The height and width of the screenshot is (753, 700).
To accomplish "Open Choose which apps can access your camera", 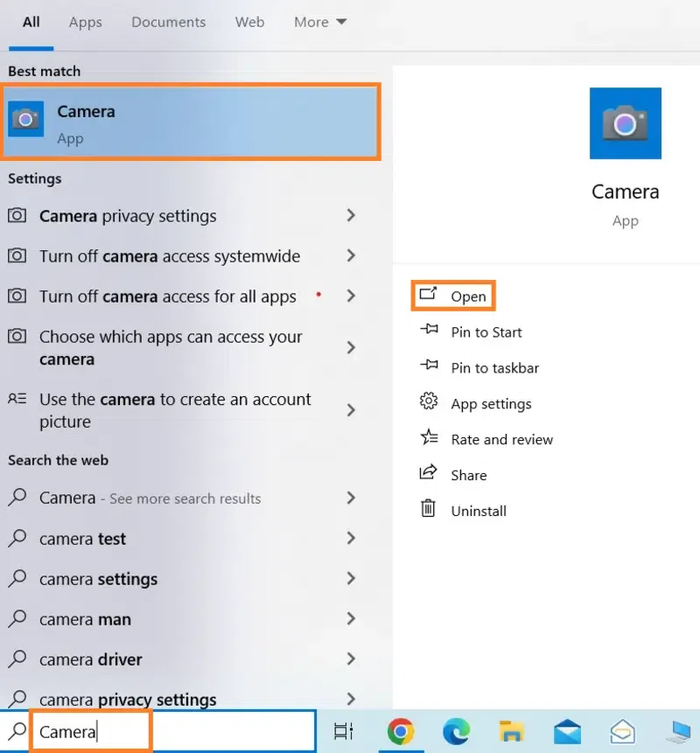I will click(183, 348).
